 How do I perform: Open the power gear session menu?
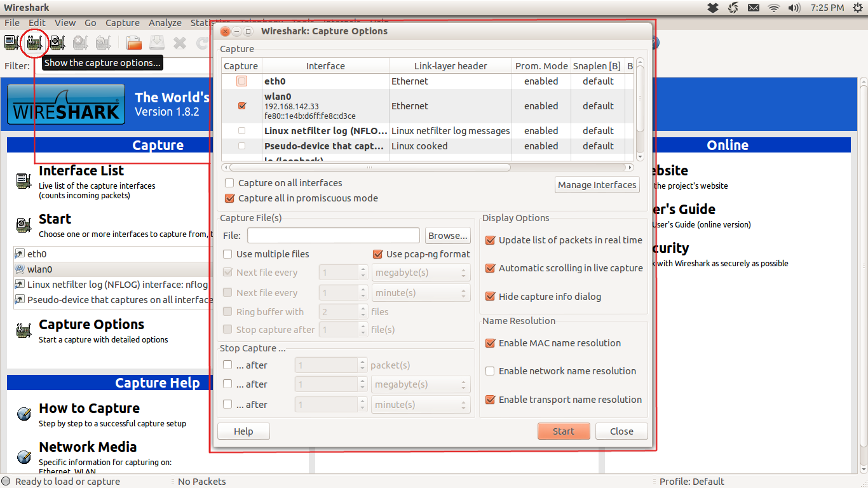tap(857, 8)
